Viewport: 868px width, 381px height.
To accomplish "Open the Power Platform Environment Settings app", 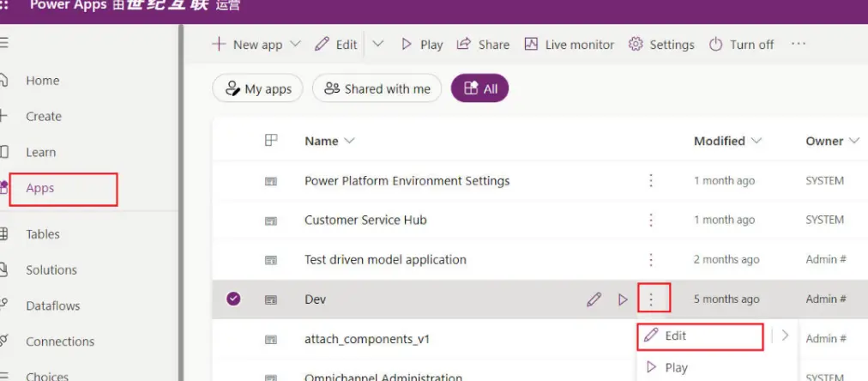I will click(407, 180).
